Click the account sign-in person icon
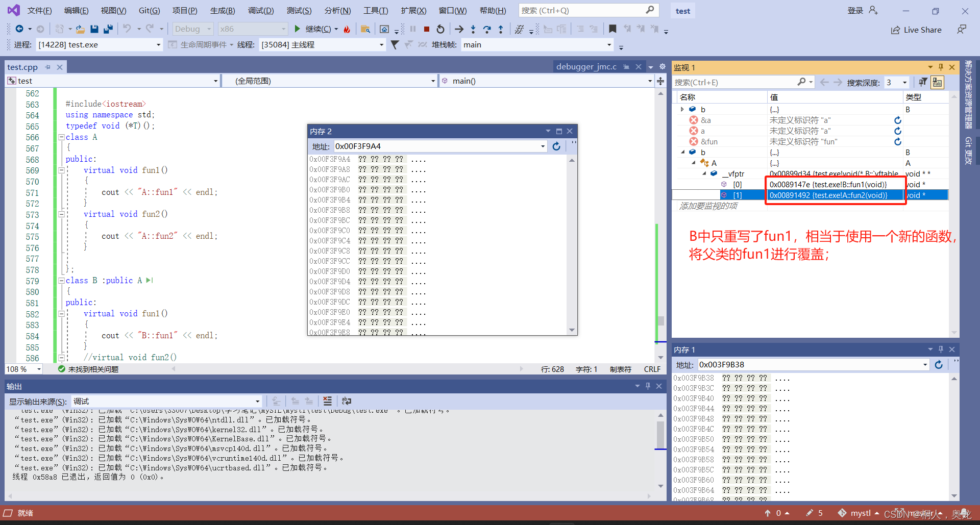980x525 pixels. (x=873, y=11)
